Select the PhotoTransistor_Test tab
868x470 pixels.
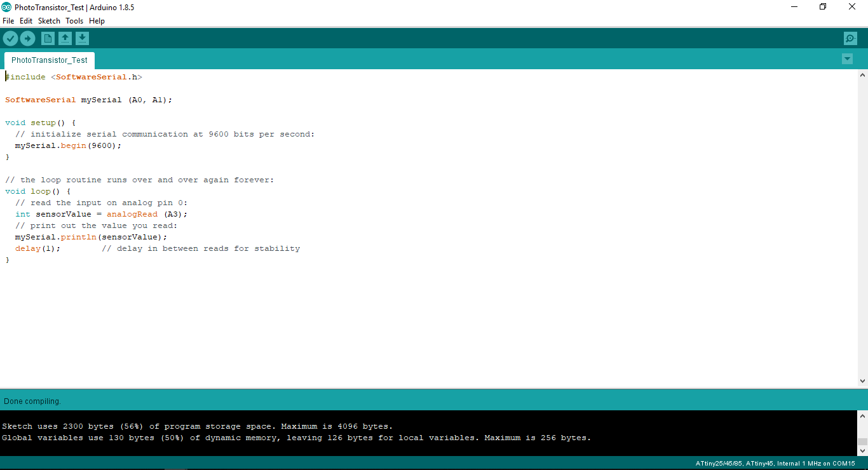(50, 60)
